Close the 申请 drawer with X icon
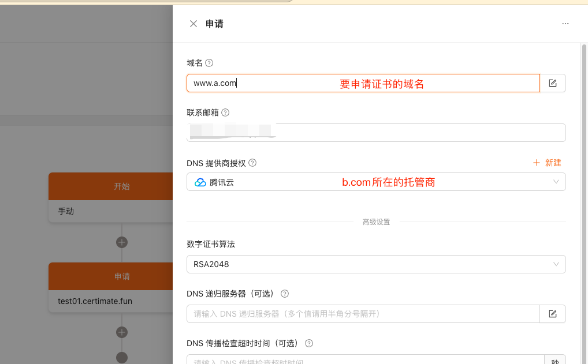 tap(193, 24)
